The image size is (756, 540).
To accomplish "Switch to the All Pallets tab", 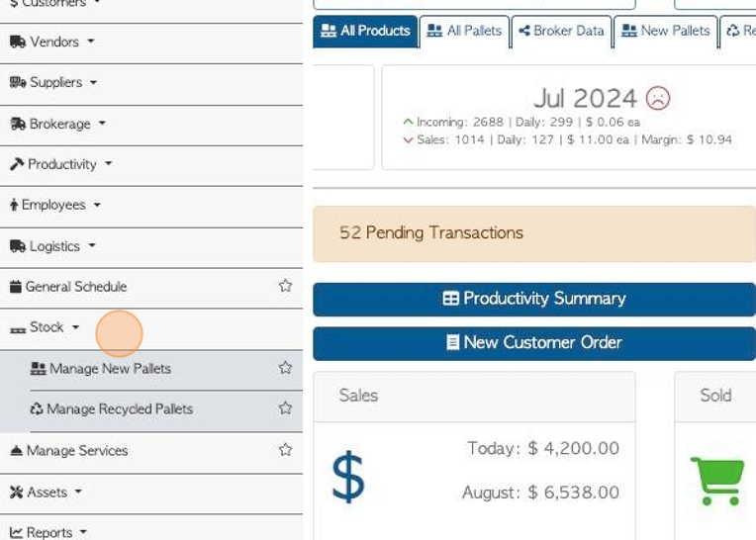I will click(464, 32).
